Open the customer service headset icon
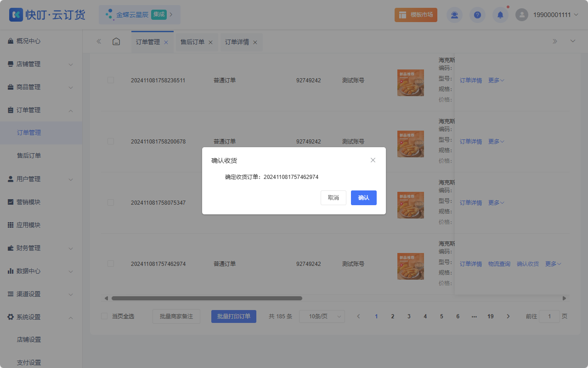Viewport: 588px width, 368px height. click(454, 15)
